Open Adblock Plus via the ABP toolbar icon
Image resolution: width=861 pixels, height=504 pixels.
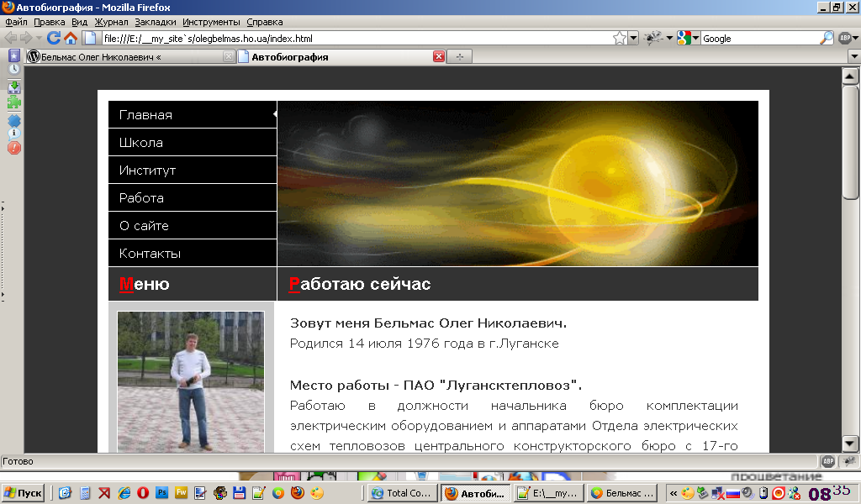click(843, 38)
